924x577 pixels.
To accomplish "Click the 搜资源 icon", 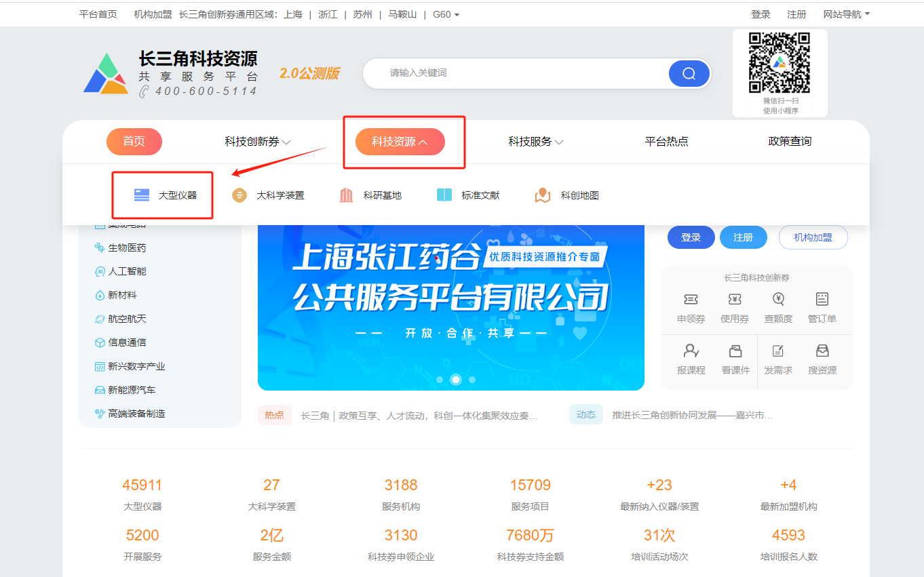I will 822,351.
